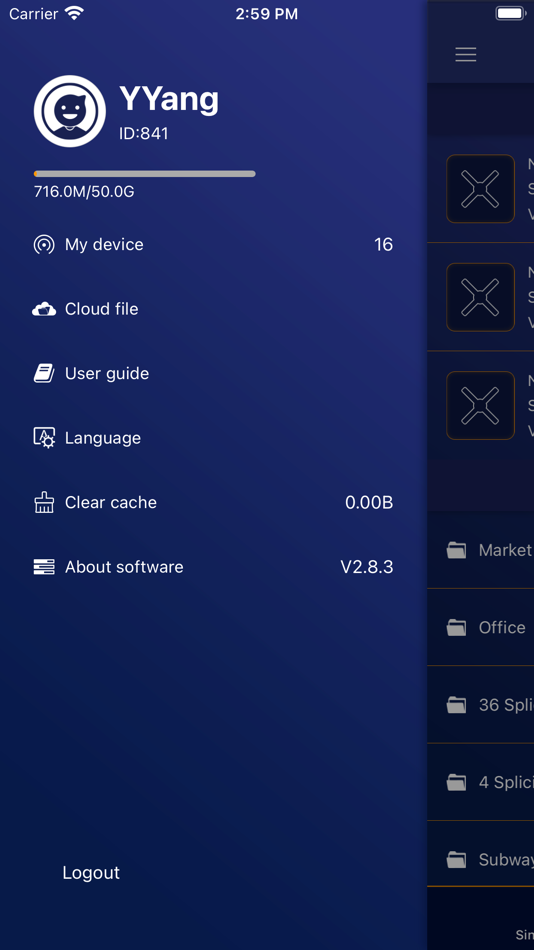
Task: Open the 36 Spli folder row
Action: point(481,705)
